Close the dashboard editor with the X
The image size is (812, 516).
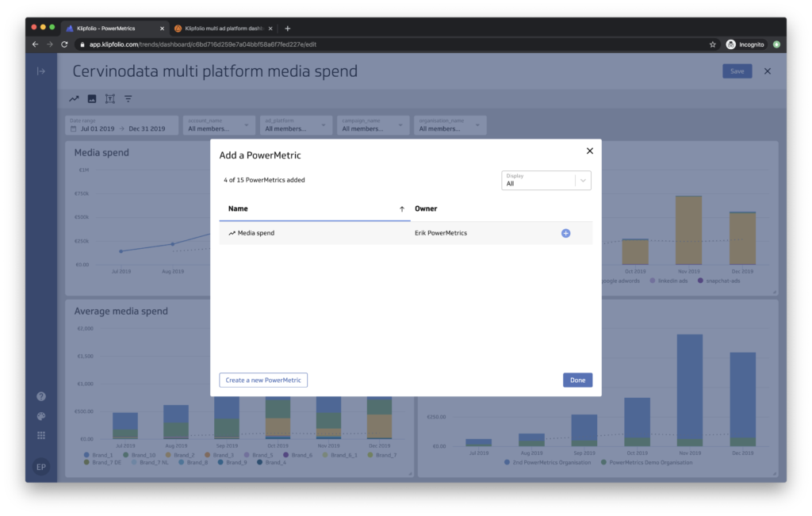(x=768, y=71)
